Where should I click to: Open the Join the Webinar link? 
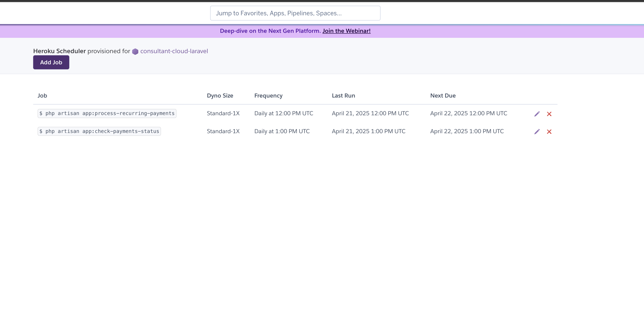(346, 31)
